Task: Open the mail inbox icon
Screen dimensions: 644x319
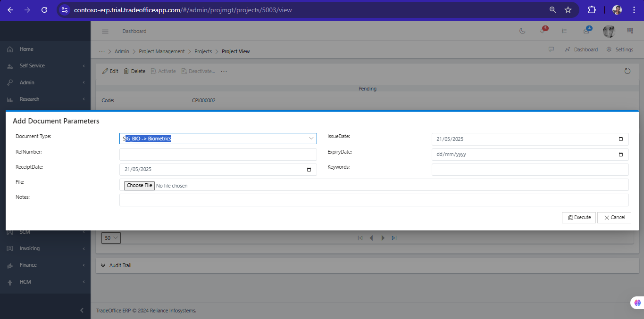Action: pos(586,31)
